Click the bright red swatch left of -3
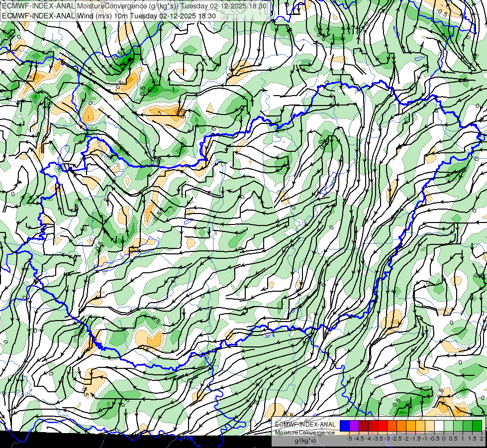This screenshot has width=487, height=448. pos(383,426)
